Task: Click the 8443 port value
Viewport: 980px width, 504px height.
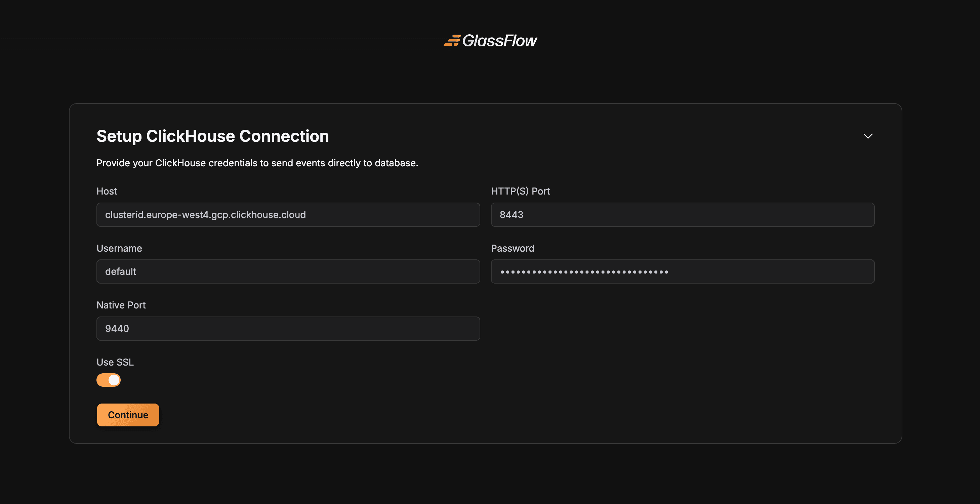Action: pos(511,215)
